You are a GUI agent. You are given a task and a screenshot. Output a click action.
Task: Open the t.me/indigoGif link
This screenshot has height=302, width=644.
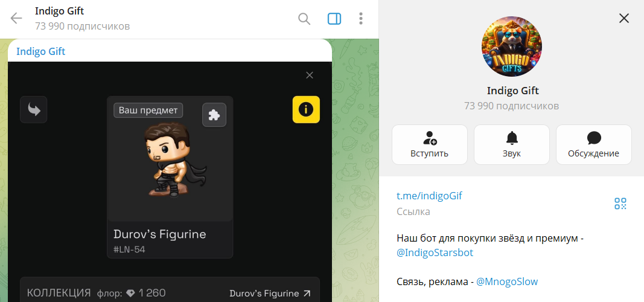[x=429, y=196]
